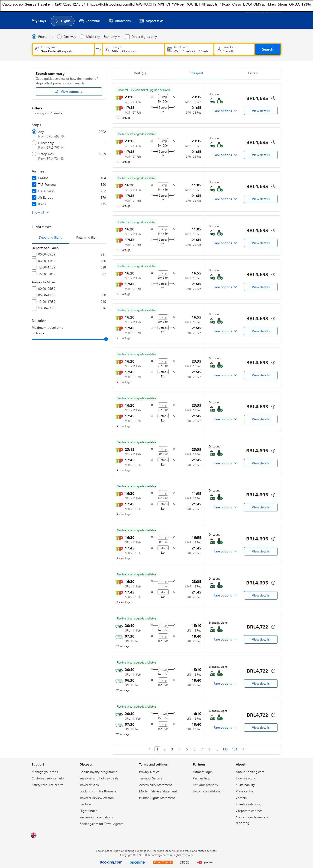Switch to the Returning flight tab
The width and height of the screenshot is (313, 868).
pos(87,238)
